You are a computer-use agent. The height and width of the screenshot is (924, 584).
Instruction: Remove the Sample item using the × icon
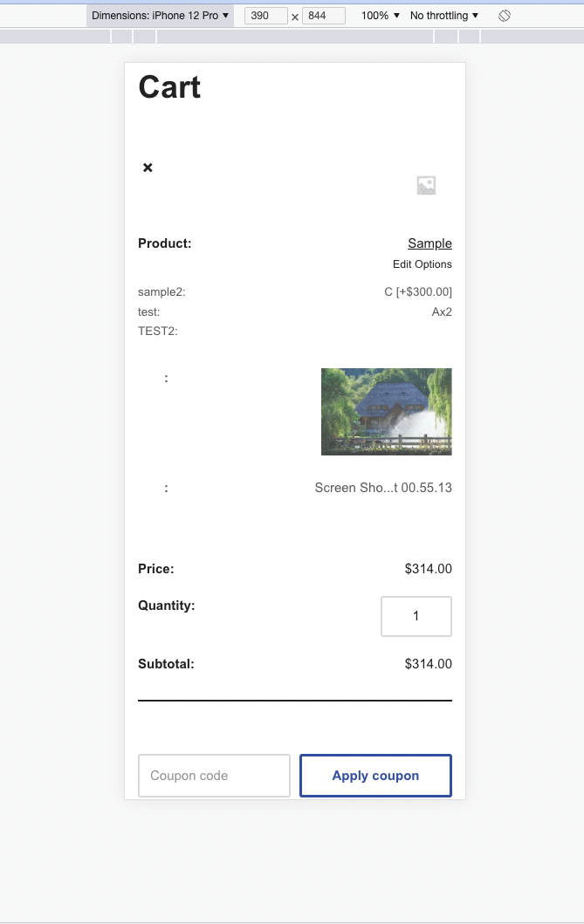pyautogui.click(x=147, y=168)
